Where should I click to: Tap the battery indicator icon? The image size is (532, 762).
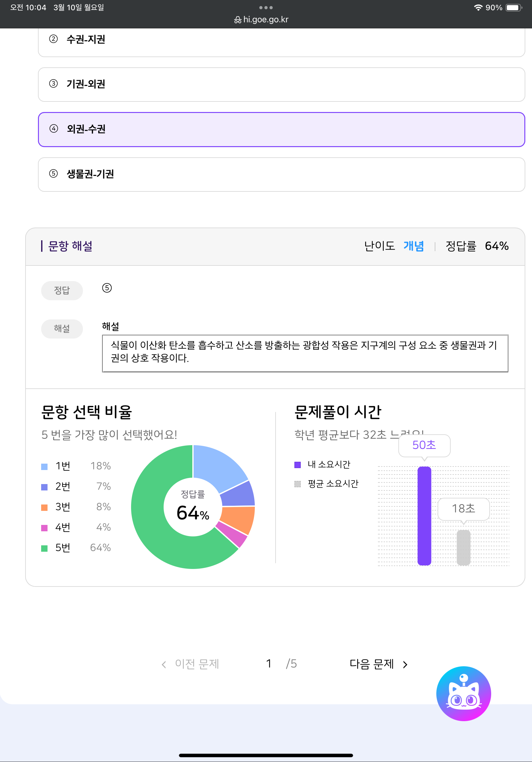[514, 7]
